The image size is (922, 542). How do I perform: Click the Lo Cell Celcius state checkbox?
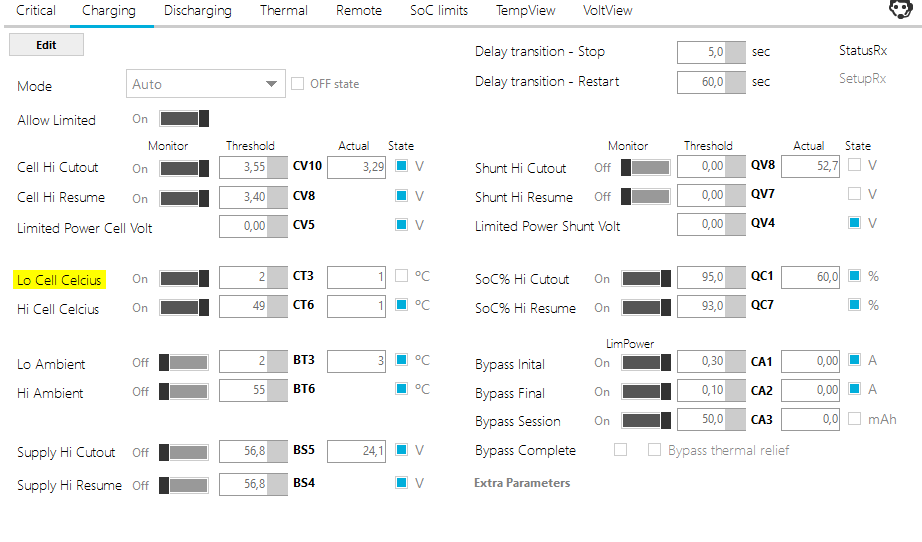coord(401,276)
